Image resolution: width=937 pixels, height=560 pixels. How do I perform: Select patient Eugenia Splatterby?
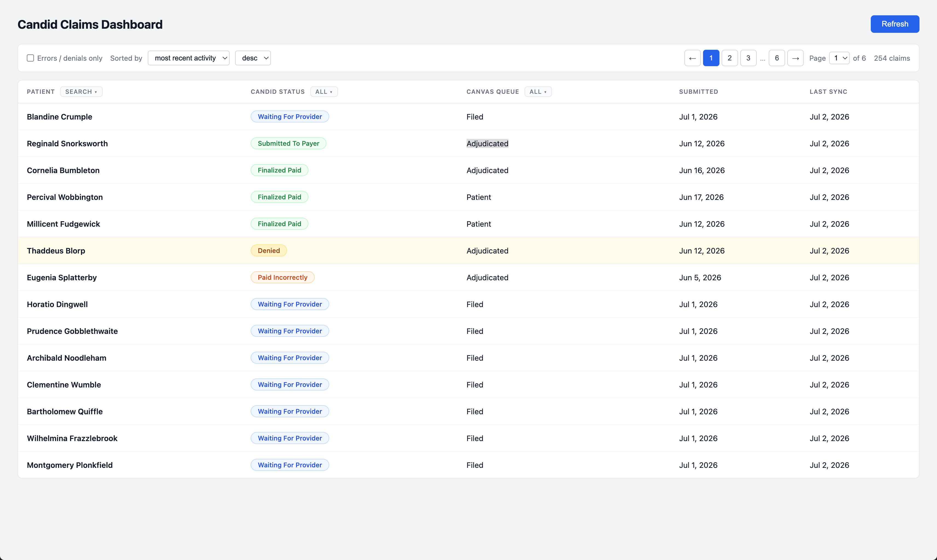(x=62, y=277)
